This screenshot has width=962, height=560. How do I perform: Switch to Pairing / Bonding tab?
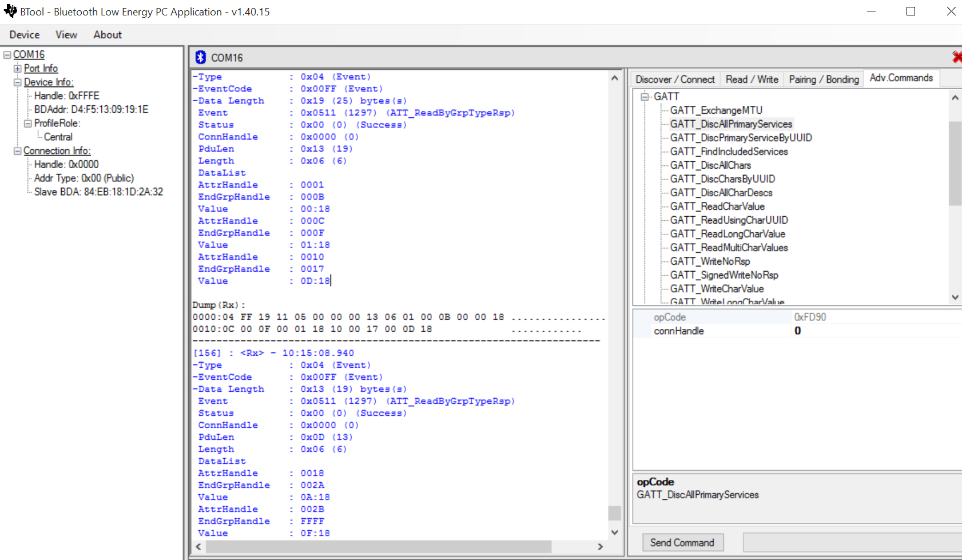pyautogui.click(x=824, y=80)
